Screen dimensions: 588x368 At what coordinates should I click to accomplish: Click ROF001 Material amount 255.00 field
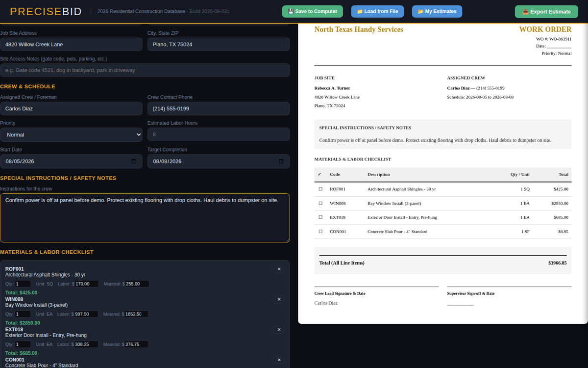137,284
